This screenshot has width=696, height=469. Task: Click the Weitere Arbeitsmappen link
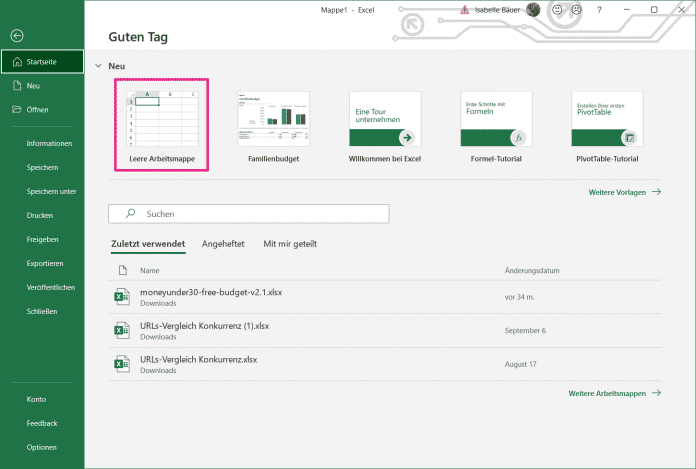[607, 393]
